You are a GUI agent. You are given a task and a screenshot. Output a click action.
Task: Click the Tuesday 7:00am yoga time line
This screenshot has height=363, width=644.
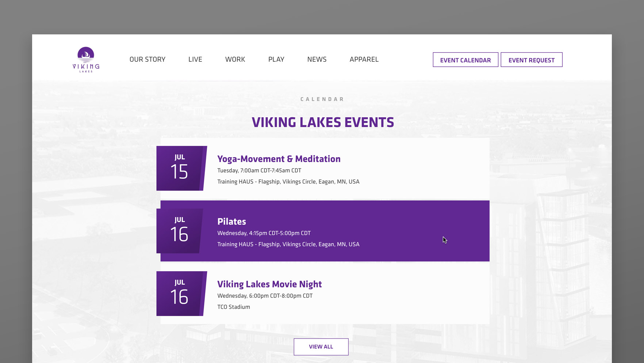[259, 170]
